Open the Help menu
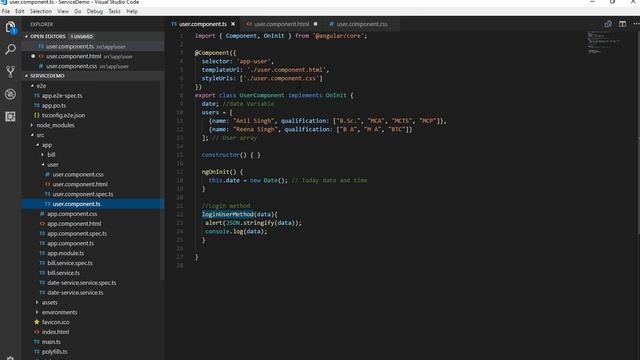 pos(131,11)
